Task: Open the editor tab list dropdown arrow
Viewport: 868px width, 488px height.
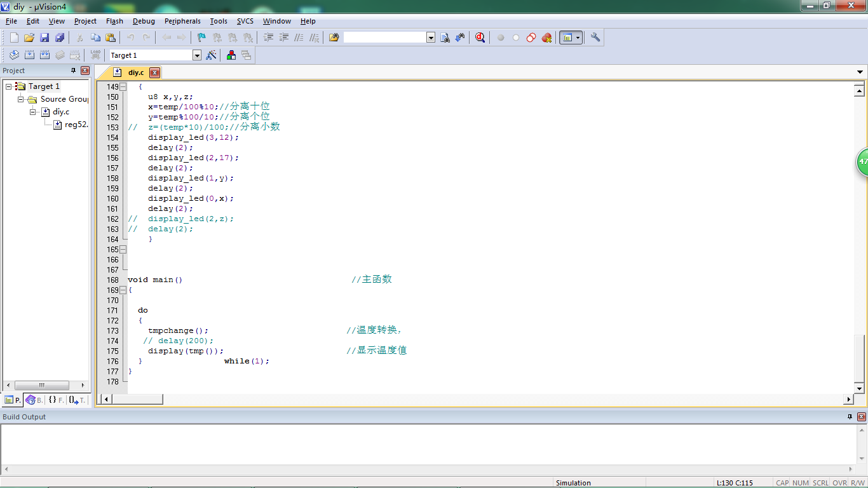Action: [860, 72]
